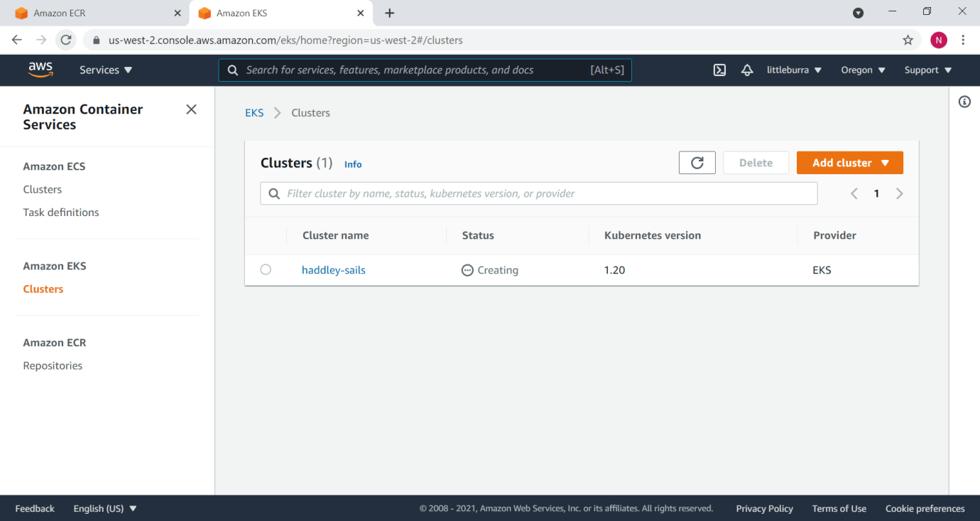Go to previous page of clusters
The image size is (980, 521).
tap(854, 193)
